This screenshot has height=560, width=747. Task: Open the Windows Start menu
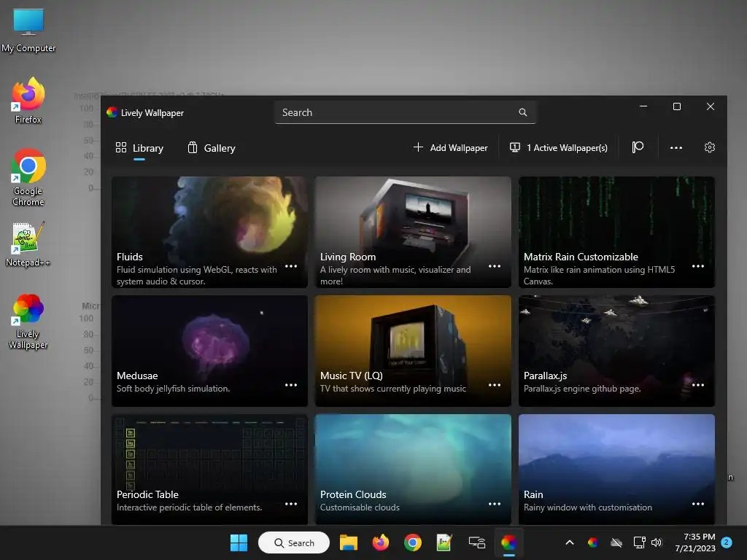(x=239, y=542)
